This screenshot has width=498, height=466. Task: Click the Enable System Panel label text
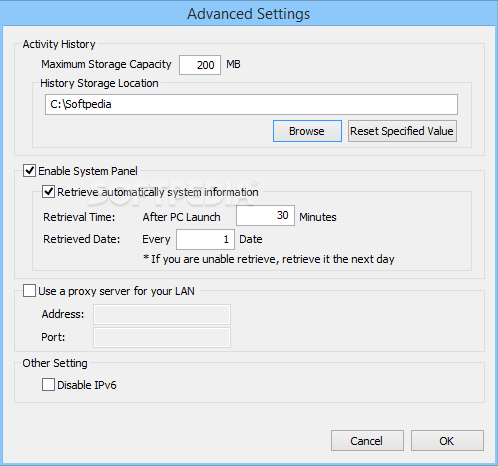pyautogui.click(x=88, y=171)
